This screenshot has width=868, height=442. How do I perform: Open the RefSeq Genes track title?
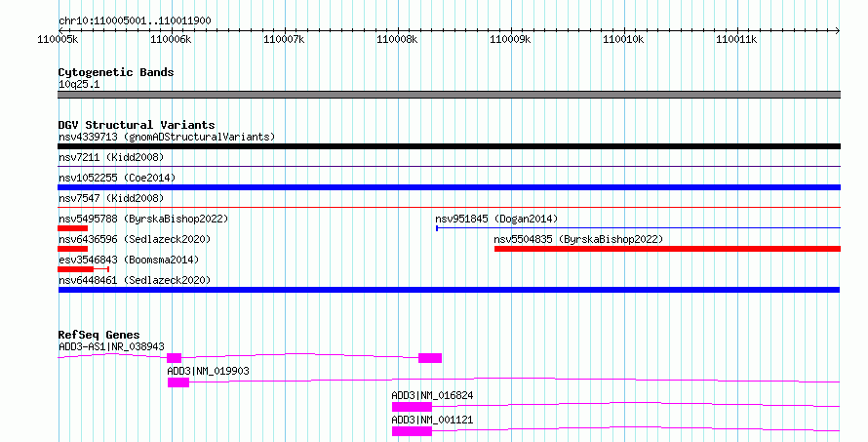99,335
